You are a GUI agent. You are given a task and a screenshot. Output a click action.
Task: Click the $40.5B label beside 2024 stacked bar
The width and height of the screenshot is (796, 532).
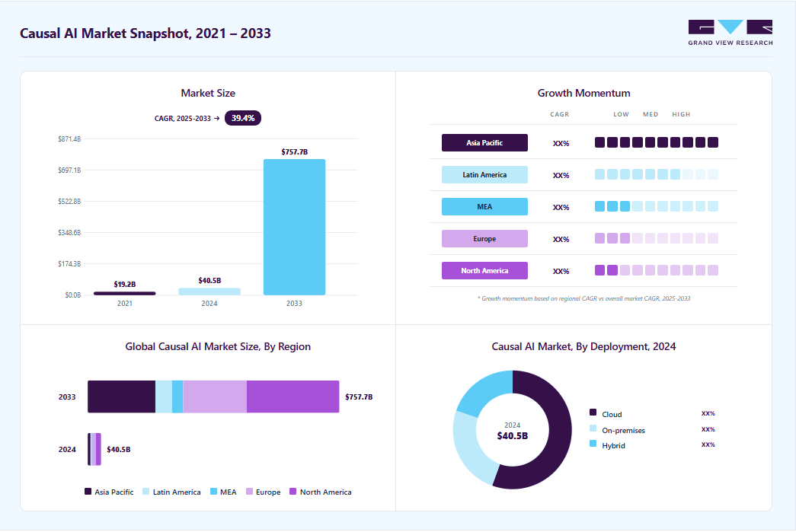pos(118,450)
